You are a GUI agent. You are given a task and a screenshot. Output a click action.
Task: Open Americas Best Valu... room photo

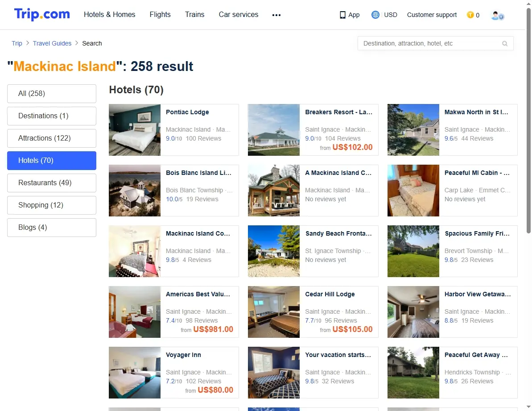coord(135,312)
